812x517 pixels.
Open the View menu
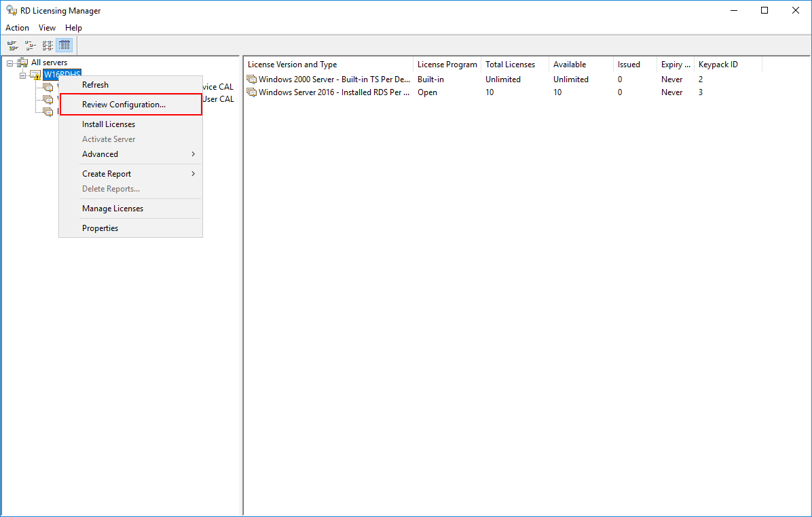click(47, 27)
